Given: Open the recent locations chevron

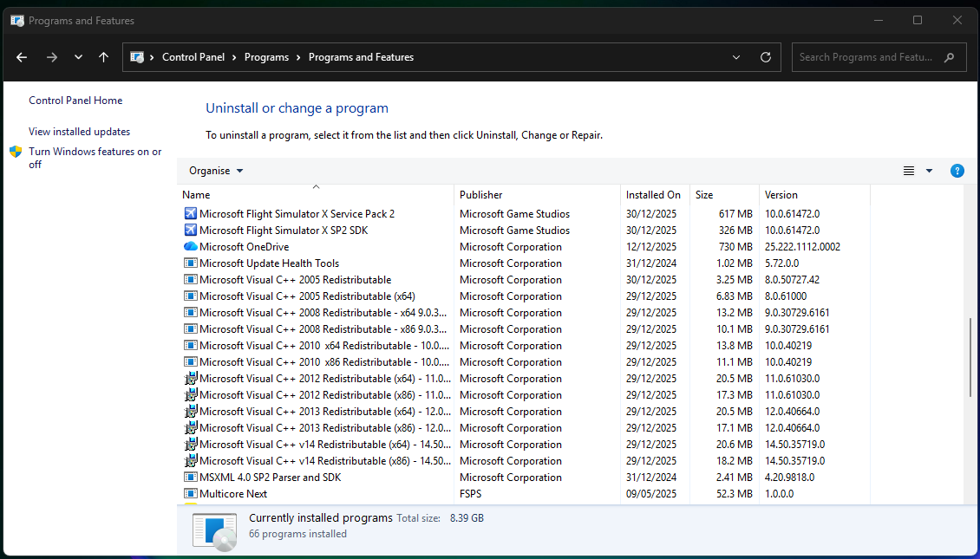Looking at the screenshot, I should (78, 57).
